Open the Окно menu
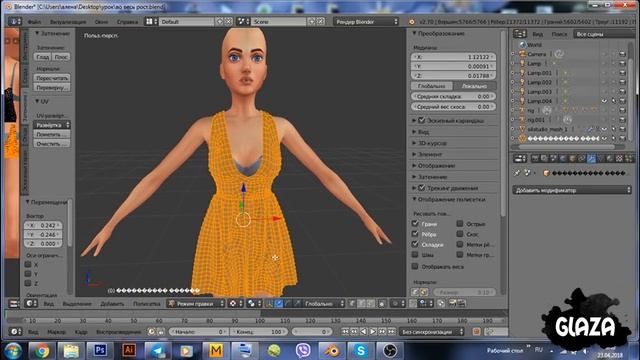Screen dimensions: 640x360 pyautogui.click(x=101, y=22)
